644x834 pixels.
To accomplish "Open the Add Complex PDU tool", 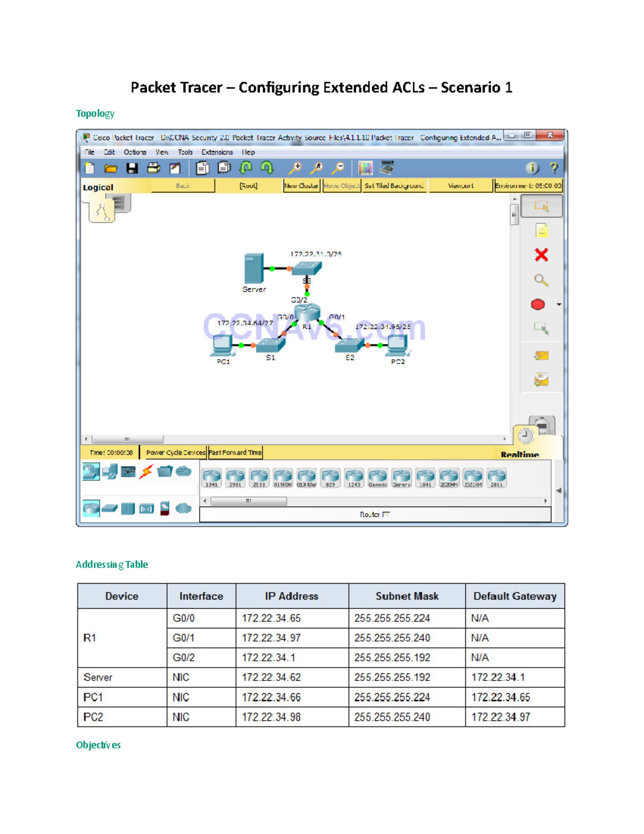I will 542,378.
